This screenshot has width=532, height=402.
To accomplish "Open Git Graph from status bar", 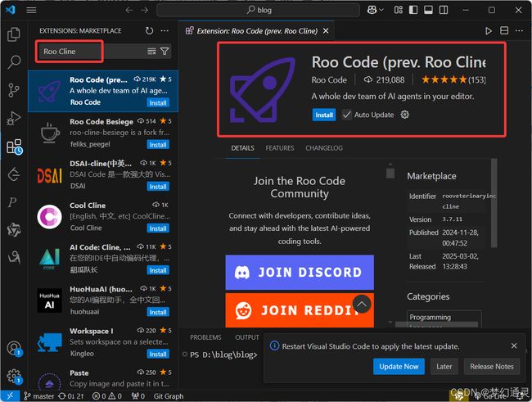I will (169, 396).
